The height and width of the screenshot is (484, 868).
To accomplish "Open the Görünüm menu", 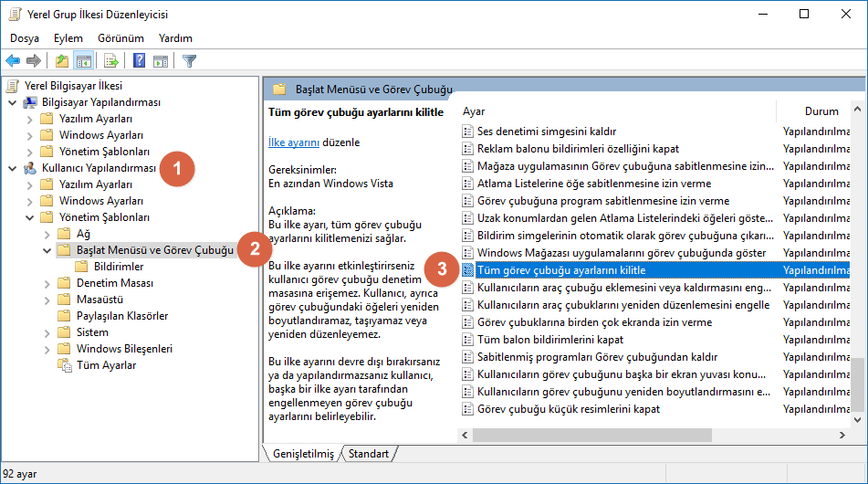I will pos(120,38).
